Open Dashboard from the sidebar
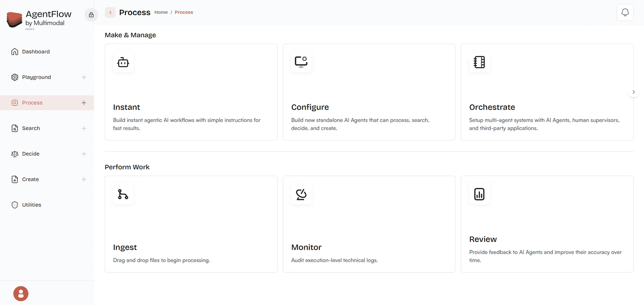The height and width of the screenshot is (305, 644). pyautogui.click(x=36, y=52)
